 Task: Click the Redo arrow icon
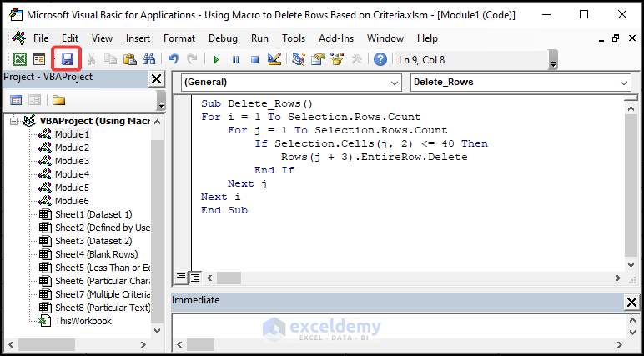pyautogui.click(x=192, y=59)
